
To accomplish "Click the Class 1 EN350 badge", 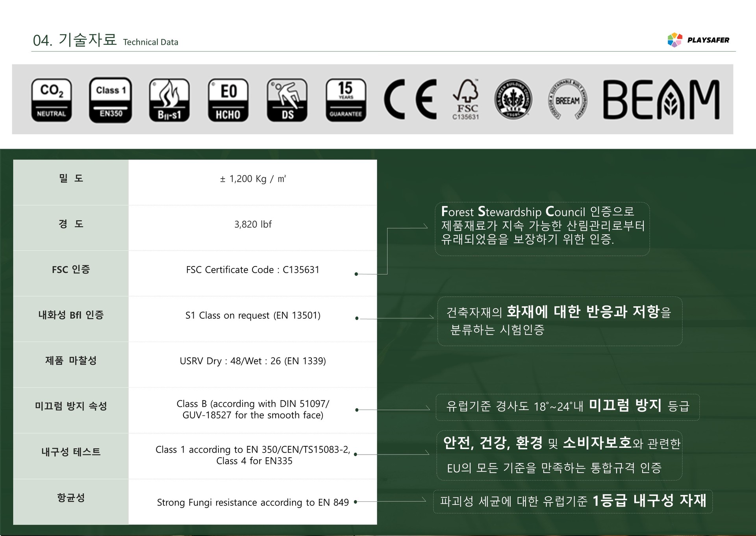I will (111, 100).
